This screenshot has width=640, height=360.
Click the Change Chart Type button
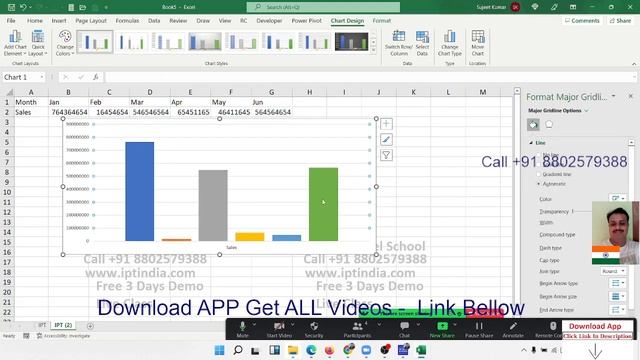click(449, 43)
